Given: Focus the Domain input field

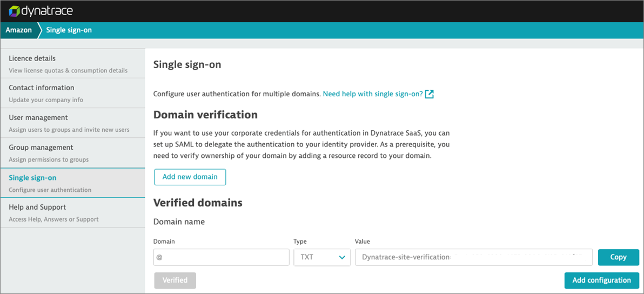Looking at the screenshot, I should coord(222,257).
